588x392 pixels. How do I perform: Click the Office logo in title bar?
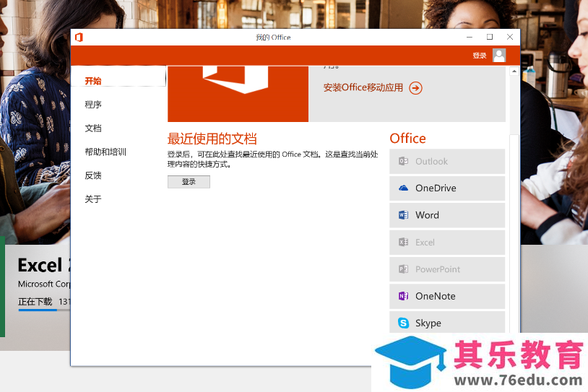coord(79,37)
